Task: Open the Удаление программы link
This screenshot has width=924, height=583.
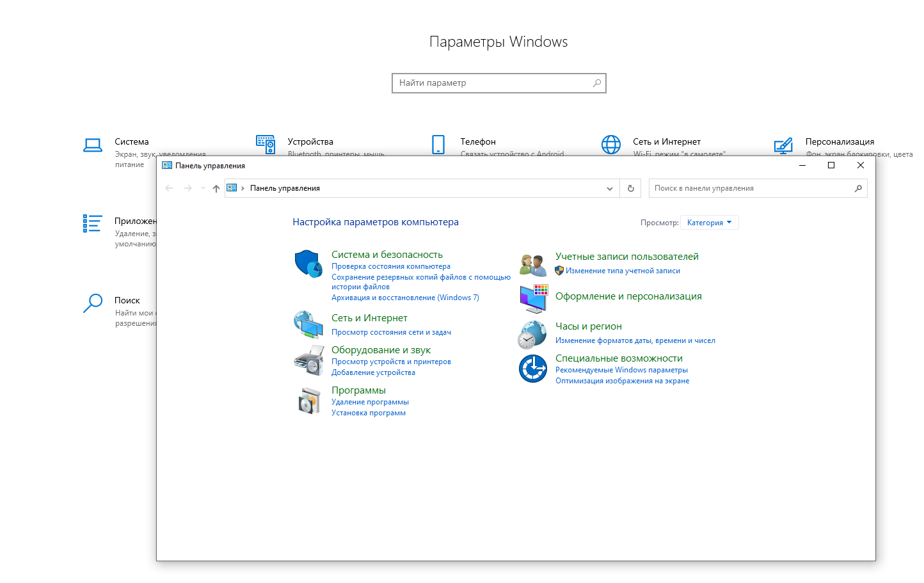Action: click(x=370, y=402)
